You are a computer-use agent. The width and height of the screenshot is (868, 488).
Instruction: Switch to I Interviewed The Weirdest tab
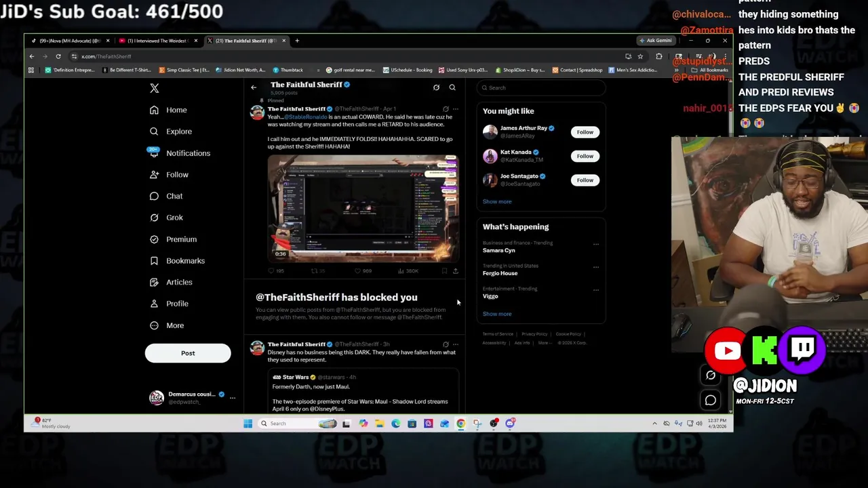157,41
